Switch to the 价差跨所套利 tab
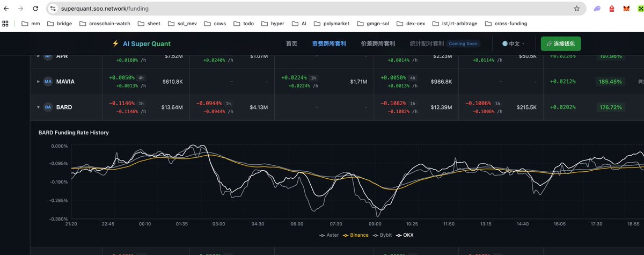The height and width of the screenshot is (255, 644). pos(378,44)
